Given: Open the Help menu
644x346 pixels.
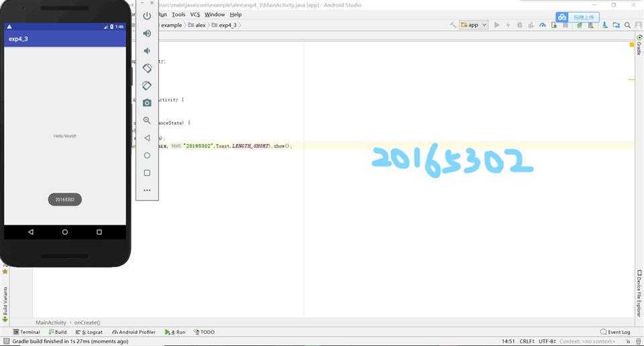Looking at the screenshot, I should [x=235, y=14].
